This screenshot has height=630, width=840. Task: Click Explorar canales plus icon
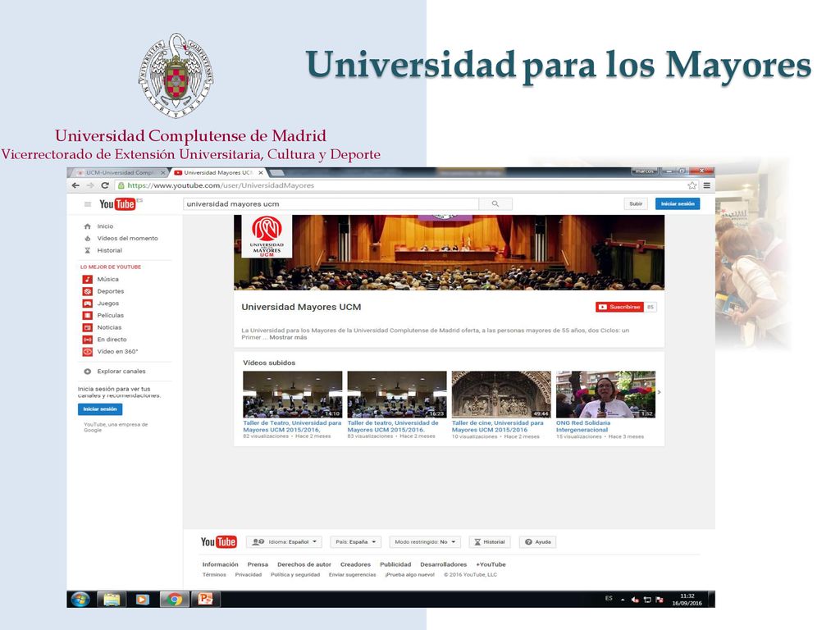coord(87,372)
